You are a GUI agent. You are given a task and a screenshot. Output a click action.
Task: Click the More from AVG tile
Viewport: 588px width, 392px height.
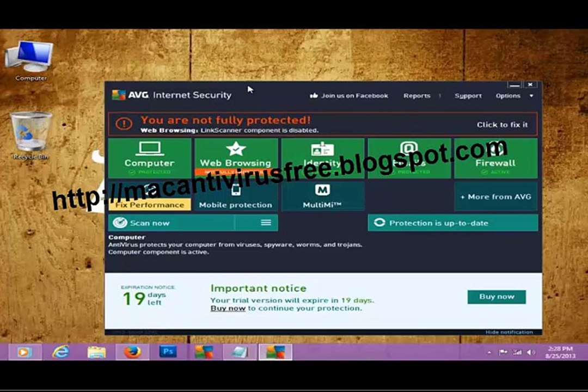click(496, 196)
